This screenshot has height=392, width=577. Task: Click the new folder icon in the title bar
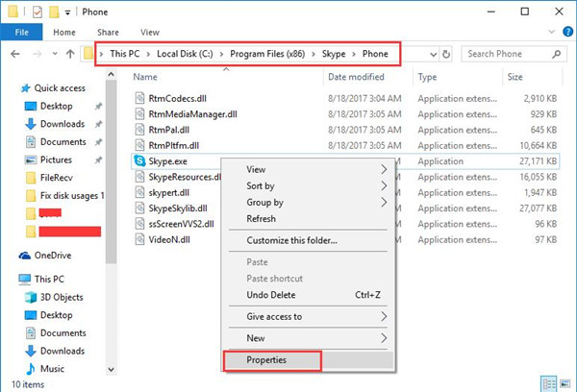click(54, 12)
